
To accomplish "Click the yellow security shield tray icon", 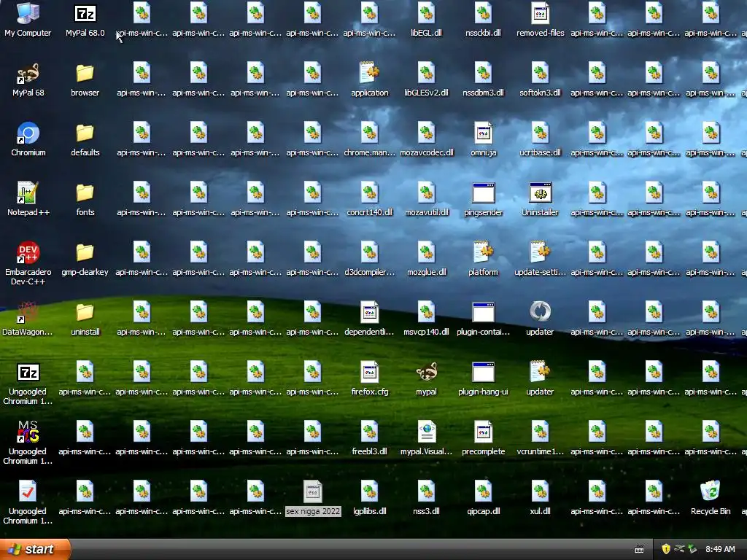I will coord(665,549).
